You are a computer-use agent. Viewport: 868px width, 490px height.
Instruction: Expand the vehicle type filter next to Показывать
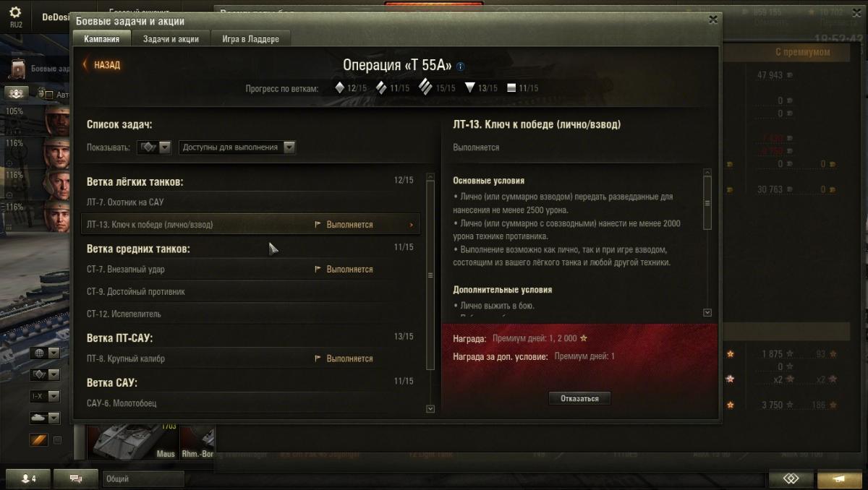(x=154, y=147)
